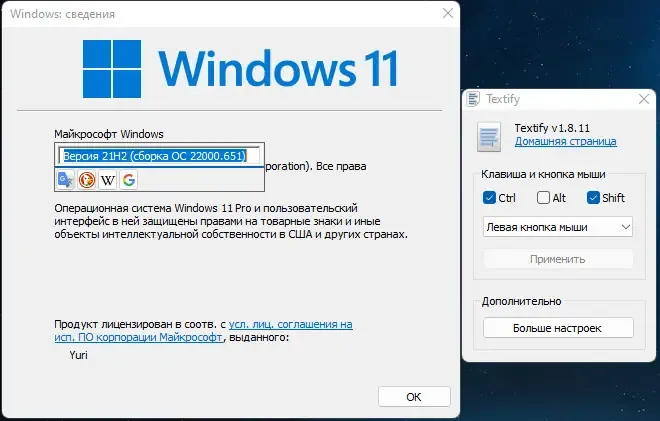This screenshot has height=421, width=660.
Task: Click the Google G search icon
Action: tap(129, 180)
